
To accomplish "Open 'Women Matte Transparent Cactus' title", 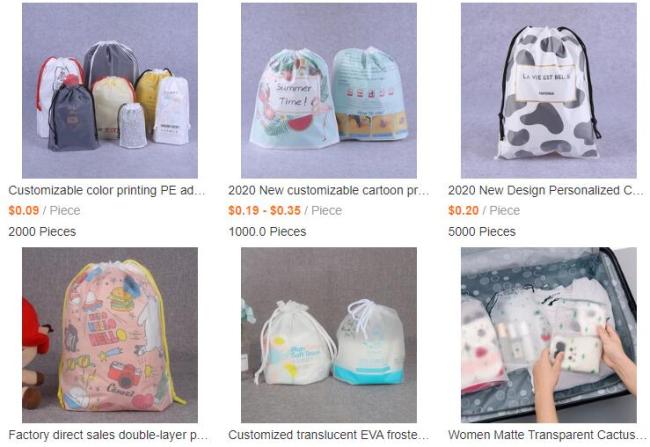I will 547,435.
